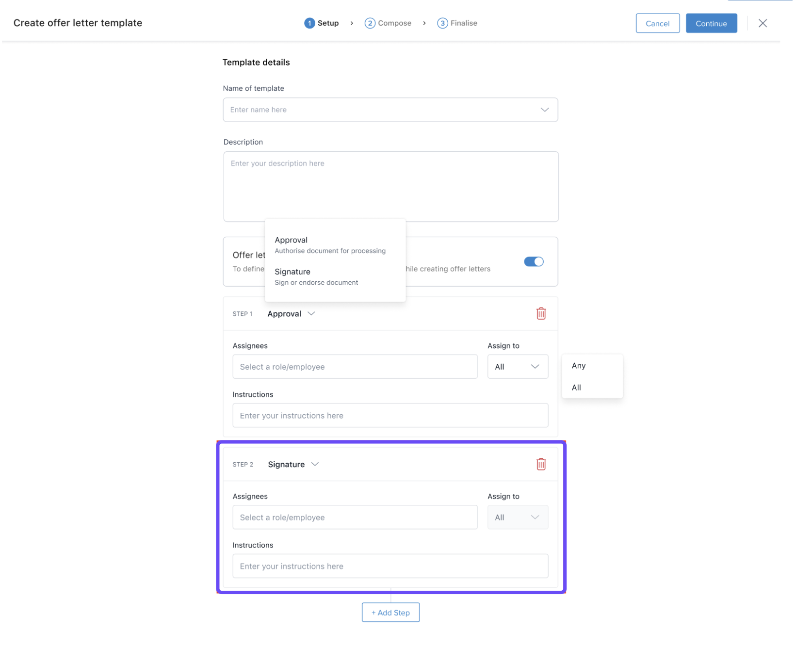Open Step 2 Signature type dropdown

pos(293,464)
